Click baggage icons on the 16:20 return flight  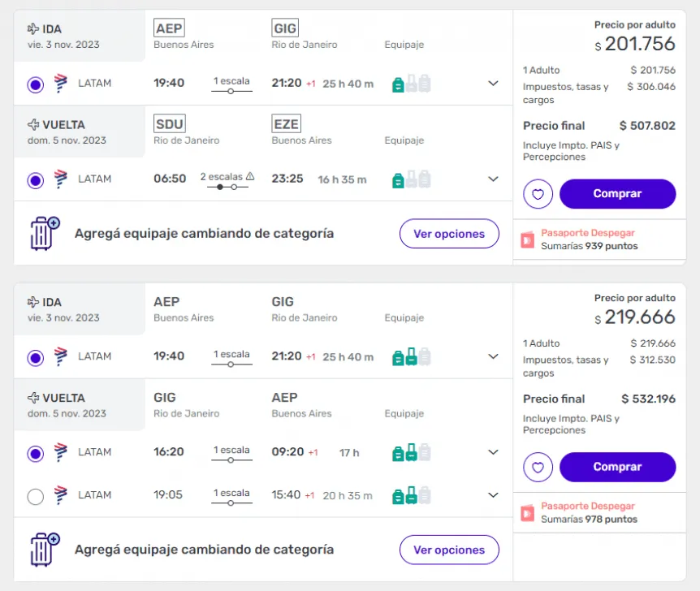coord(411,453)
